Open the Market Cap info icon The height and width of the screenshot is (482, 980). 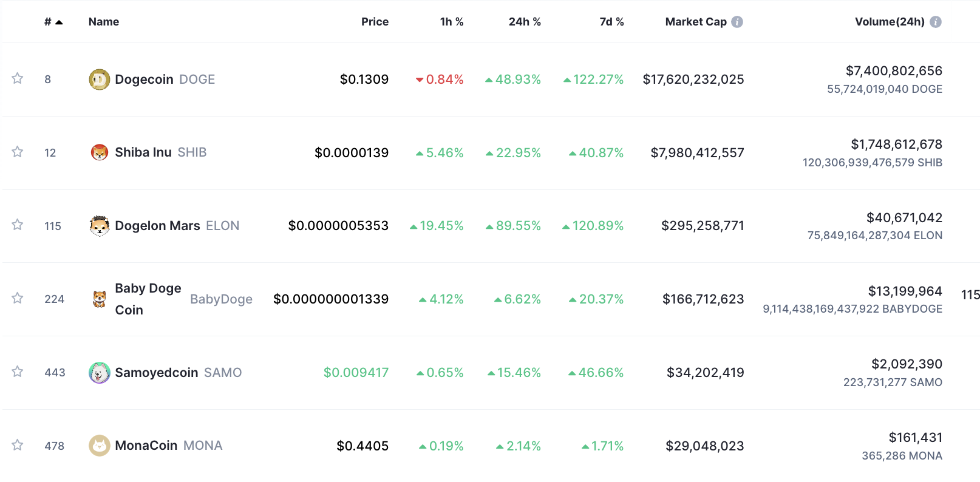[737, 22]
